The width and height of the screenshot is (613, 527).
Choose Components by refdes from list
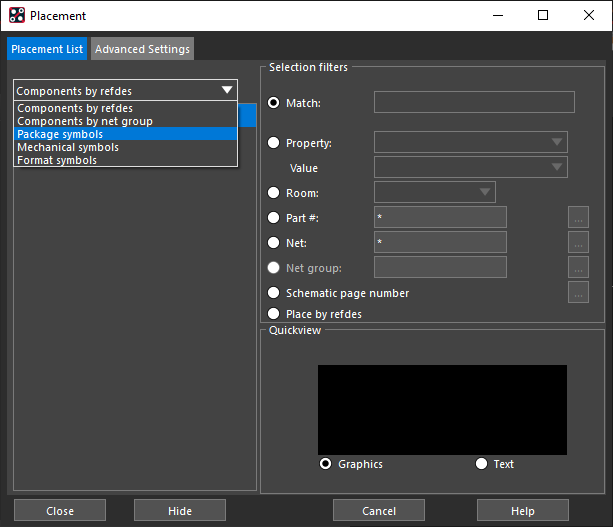click(125, 108)
